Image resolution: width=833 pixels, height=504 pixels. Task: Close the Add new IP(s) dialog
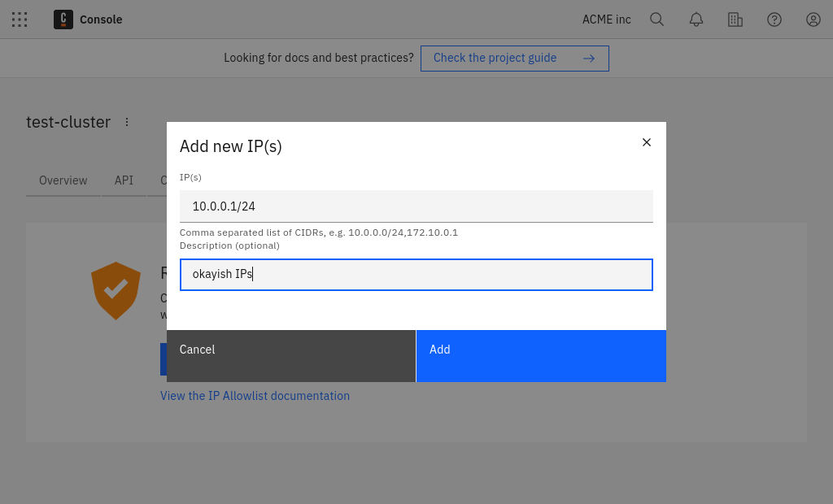(647, 142)
